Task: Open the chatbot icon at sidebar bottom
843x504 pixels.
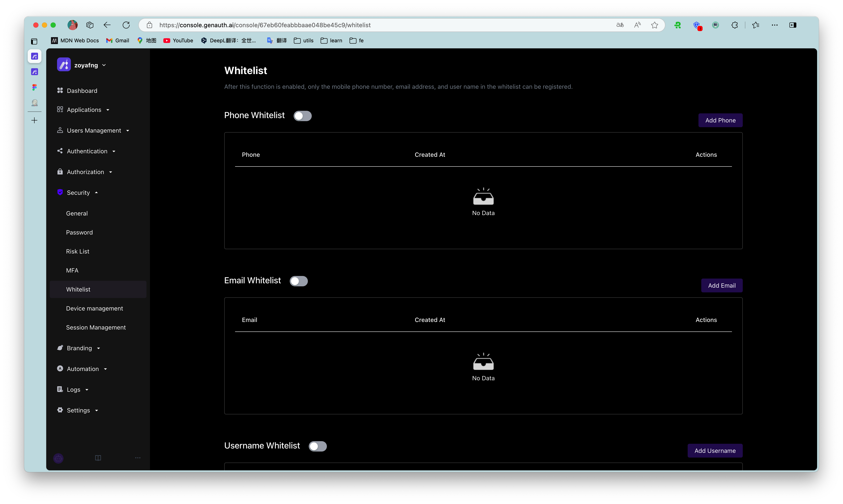Action: coord(59,458)
